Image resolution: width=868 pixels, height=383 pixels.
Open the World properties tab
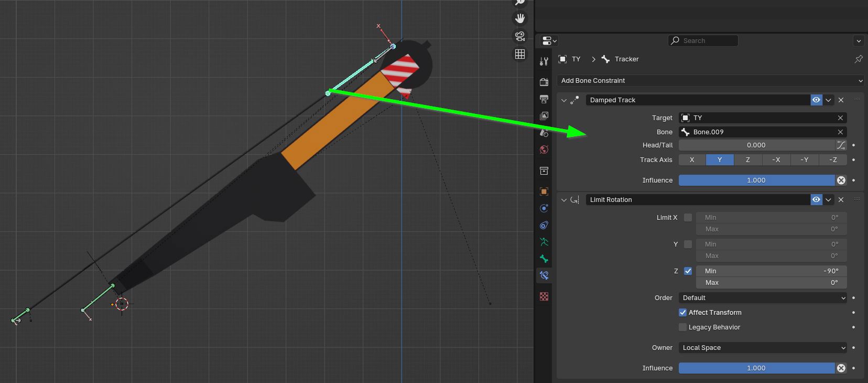click(544, 150)
